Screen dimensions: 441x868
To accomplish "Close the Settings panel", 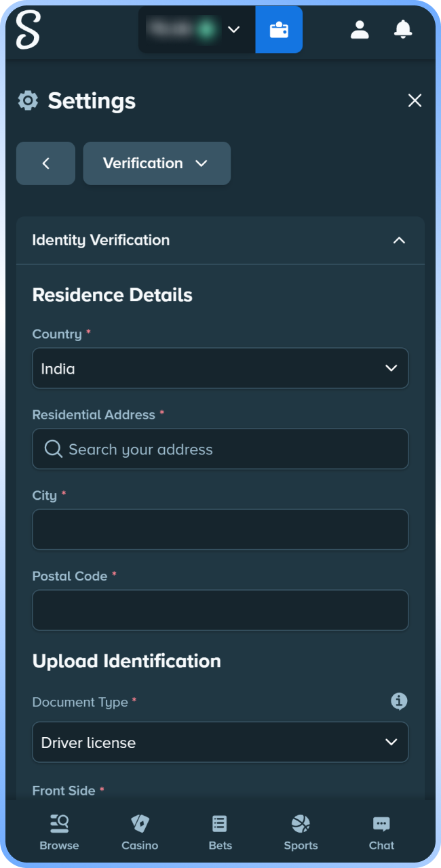I will coord(415,101).
